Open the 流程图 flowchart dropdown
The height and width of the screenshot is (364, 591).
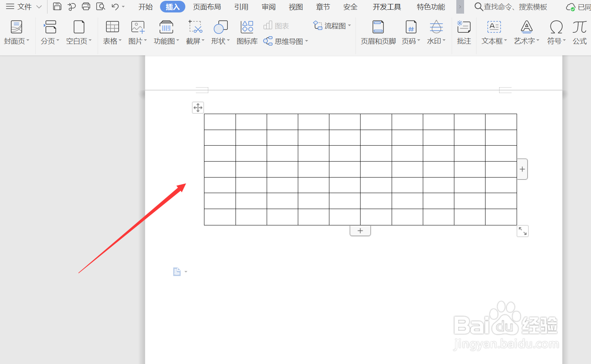tap(332, 26)
